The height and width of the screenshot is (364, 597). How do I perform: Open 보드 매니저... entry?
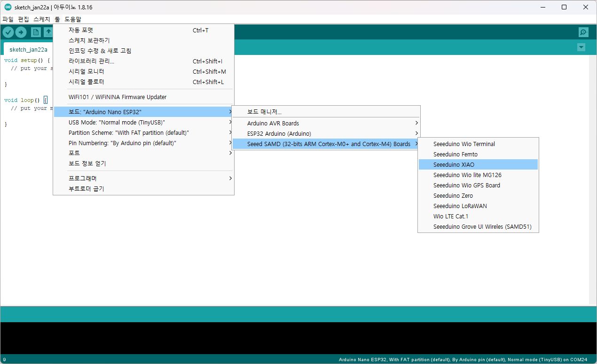click(326, 112)
